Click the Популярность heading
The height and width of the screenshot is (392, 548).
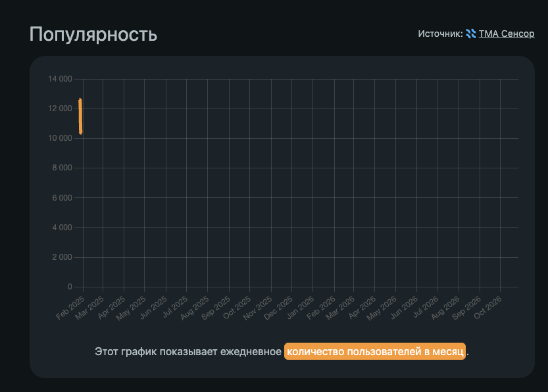tap(93, 34)
